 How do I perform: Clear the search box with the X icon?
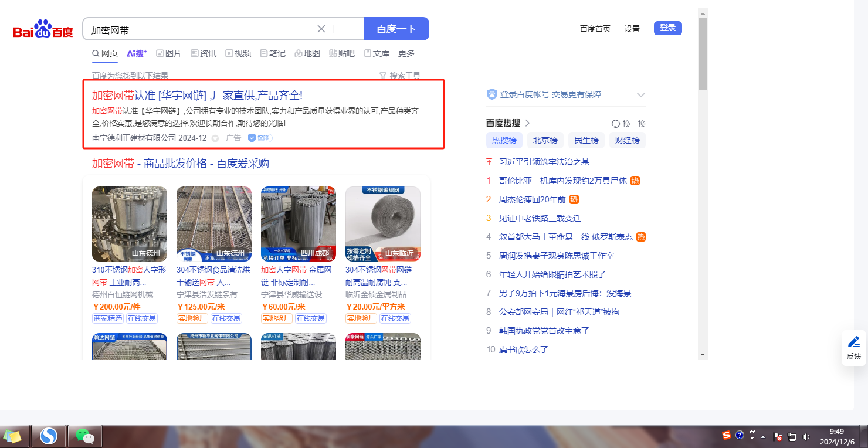tap(321, 29)
